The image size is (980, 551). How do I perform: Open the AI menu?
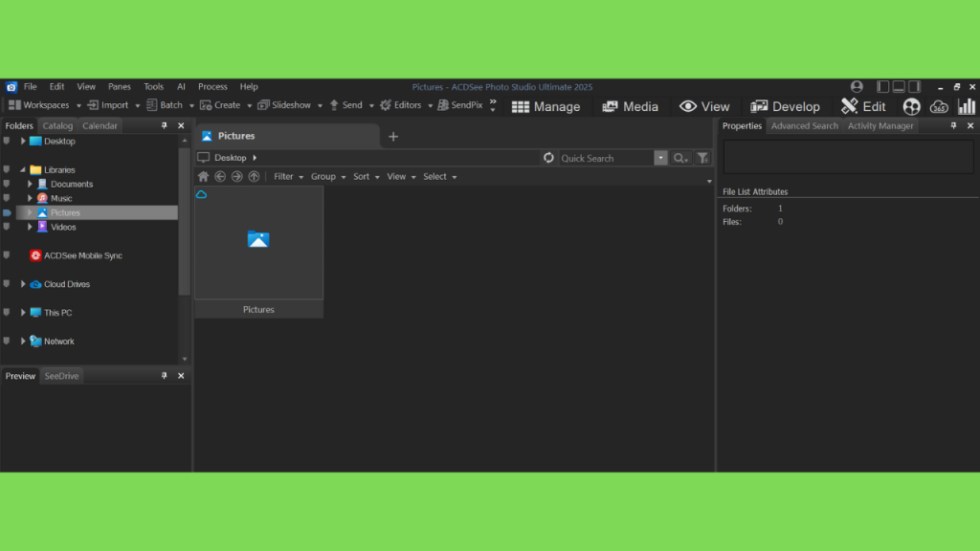(181, 87)
